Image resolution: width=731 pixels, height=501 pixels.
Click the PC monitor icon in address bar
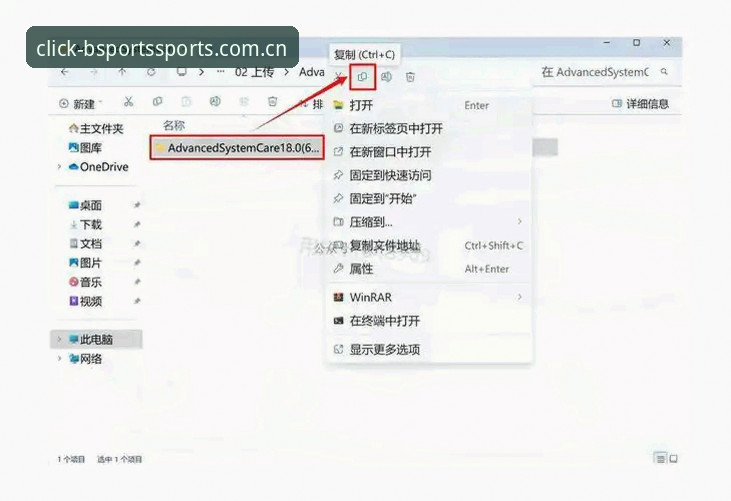[x=181, y=72]
